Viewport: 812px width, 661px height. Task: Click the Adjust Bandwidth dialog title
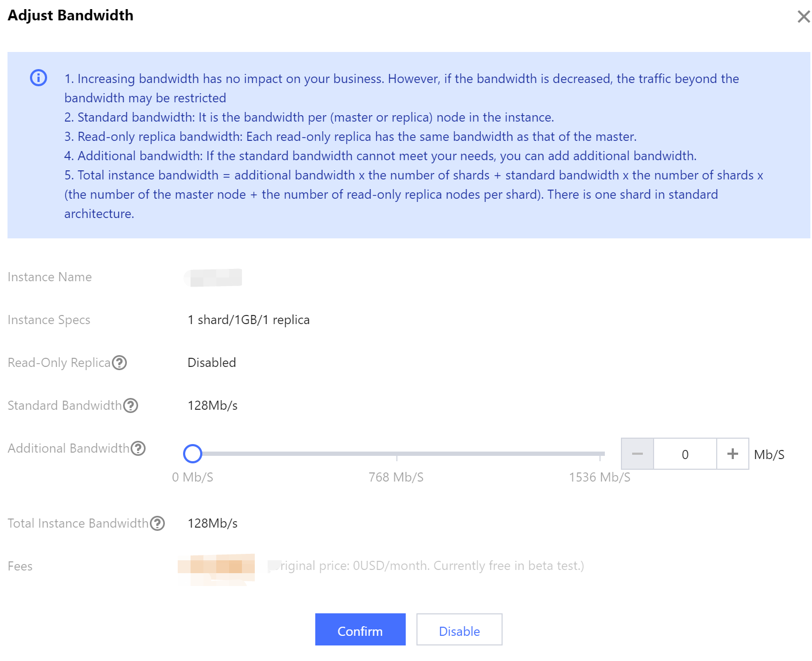point(71,16)
